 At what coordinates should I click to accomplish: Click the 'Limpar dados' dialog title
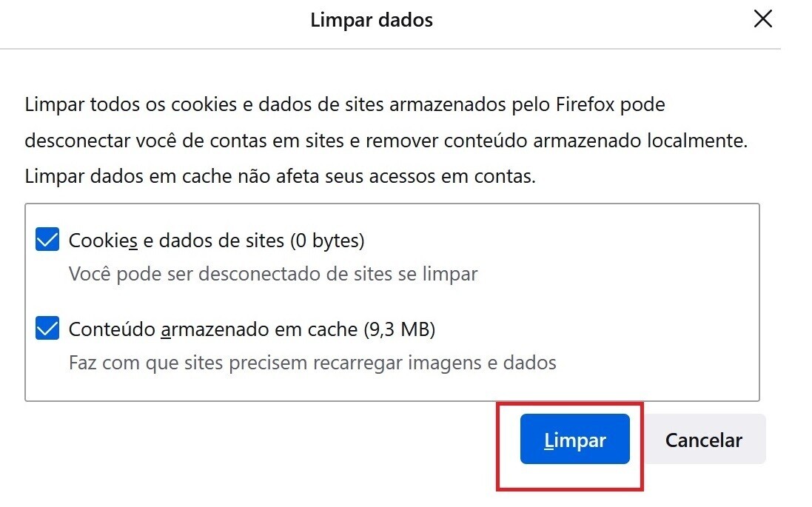click(x=372, y=20)
